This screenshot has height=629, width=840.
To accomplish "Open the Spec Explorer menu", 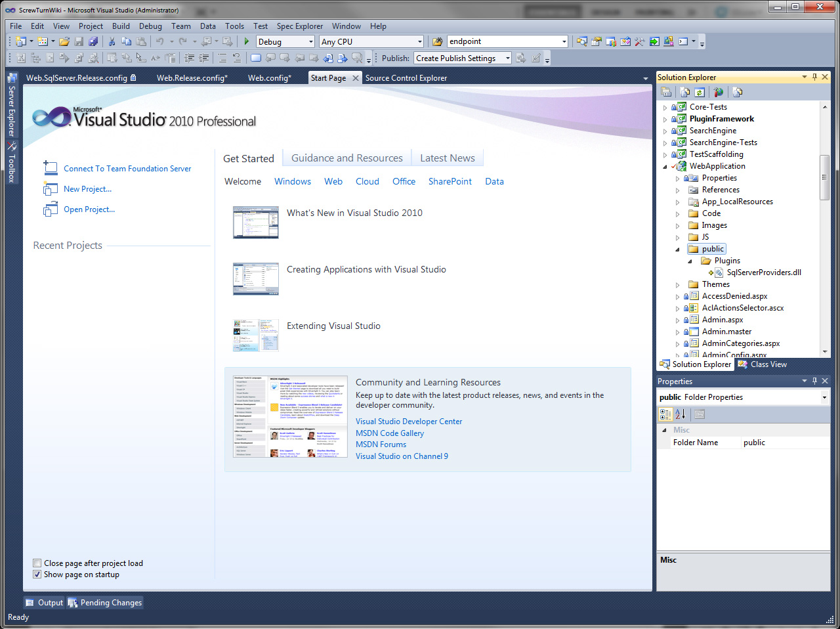I will (x=299, y=26).
